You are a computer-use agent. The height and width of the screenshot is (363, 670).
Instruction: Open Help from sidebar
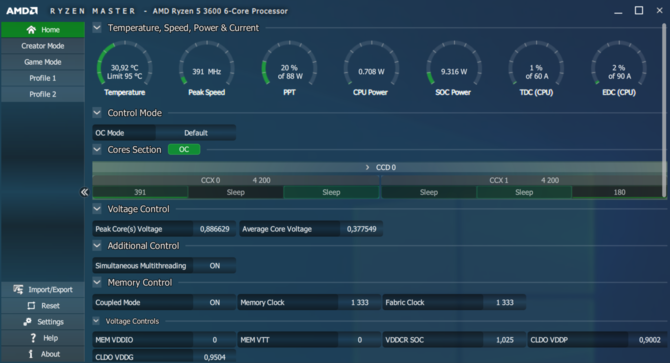click(43, 338)
